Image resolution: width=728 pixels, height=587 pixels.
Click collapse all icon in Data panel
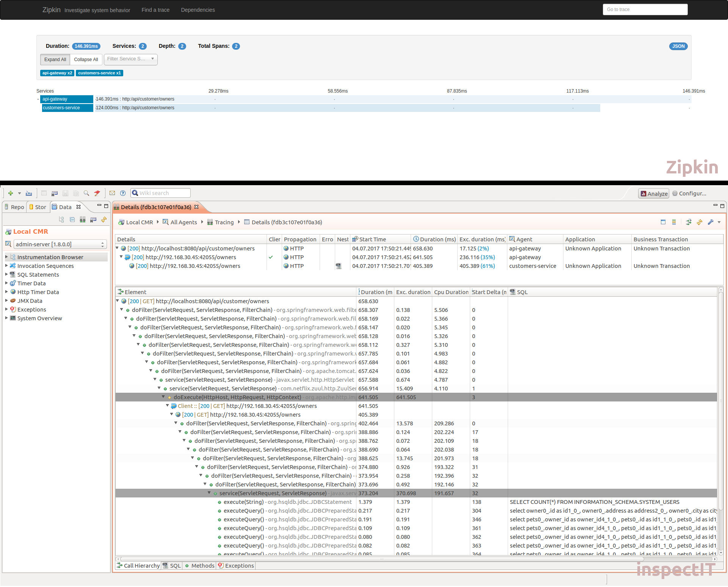[72, 220]
